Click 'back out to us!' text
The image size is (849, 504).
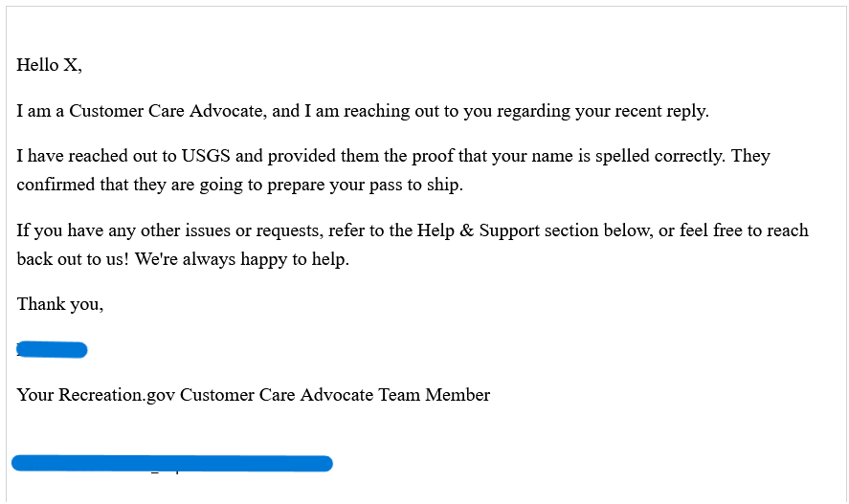pos(73,259)
